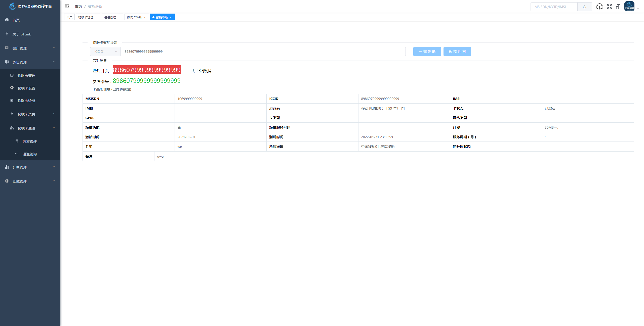This screenshot has height=326, width=644.
Task: Click the sidebar collapse hamburger icon
Action: pyautogui.click(x=67, y=6)
